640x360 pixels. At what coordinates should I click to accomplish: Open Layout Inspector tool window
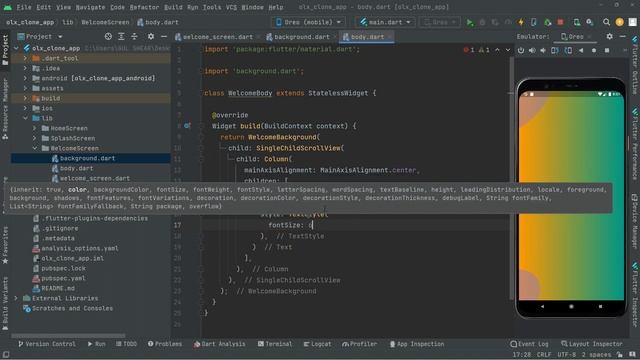592,344
